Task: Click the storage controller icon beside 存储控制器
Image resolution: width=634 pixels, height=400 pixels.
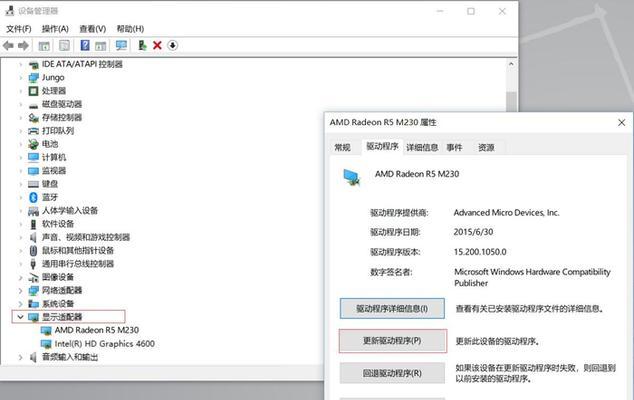Action: [x=34, y=118]
